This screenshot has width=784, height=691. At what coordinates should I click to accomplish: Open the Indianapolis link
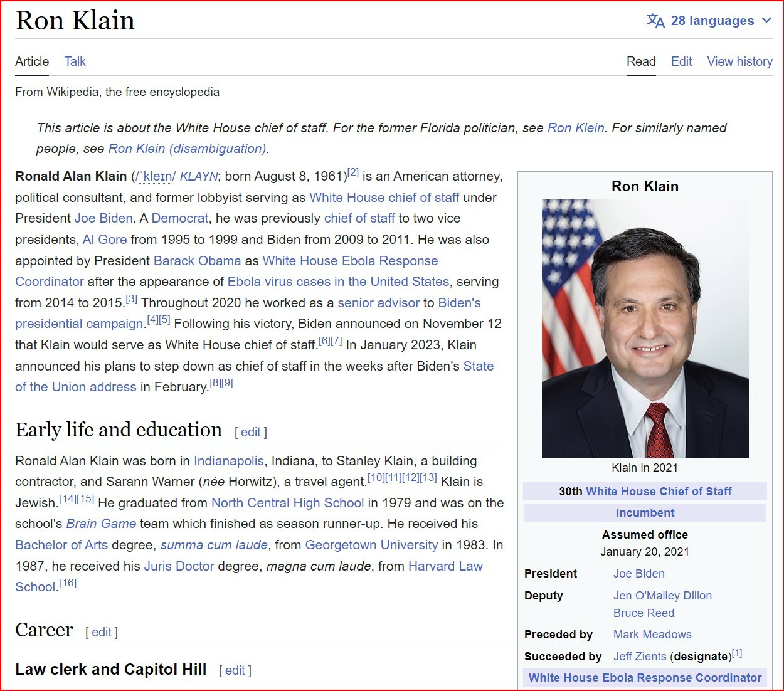229,461
